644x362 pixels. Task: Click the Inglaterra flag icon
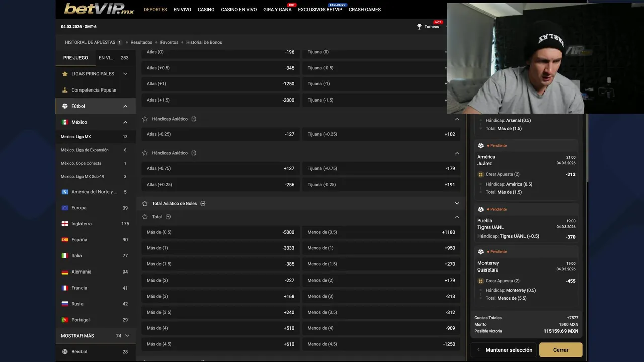pyautogui.click(x=65, y=224)
